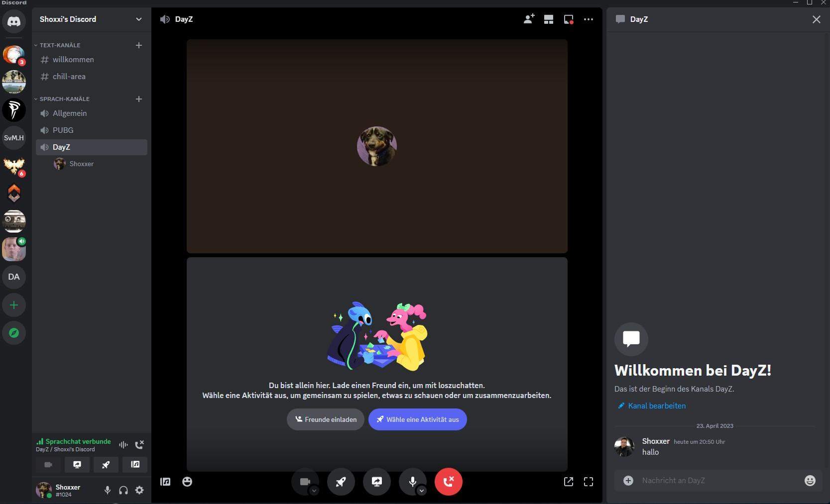Invite members via add-person icon
Viewport: 830px width, 504px height.
coord(529,19)
